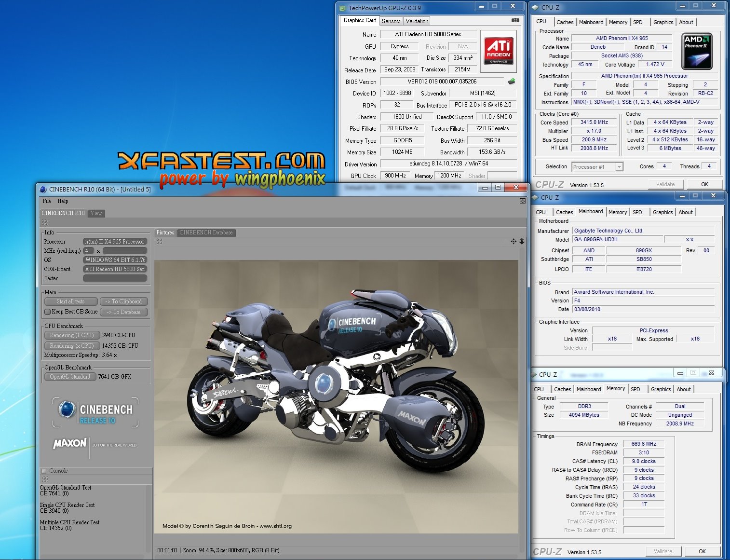Switch to Caches tab in top CPU-Z
730x560 pixels.
click(565, 22)
